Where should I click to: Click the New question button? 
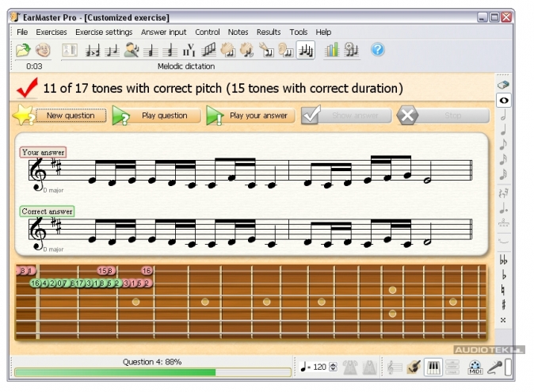pyautogui.click(x=71, y=116)
